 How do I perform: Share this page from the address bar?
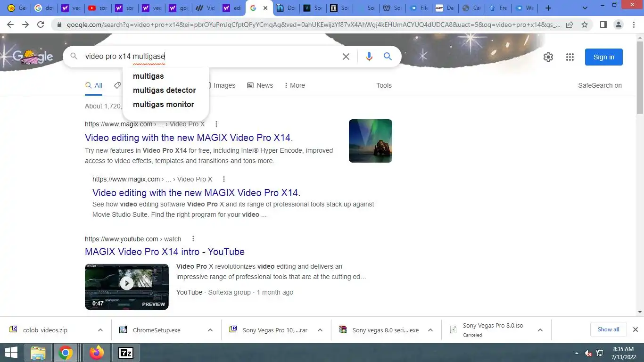point(570,25)
